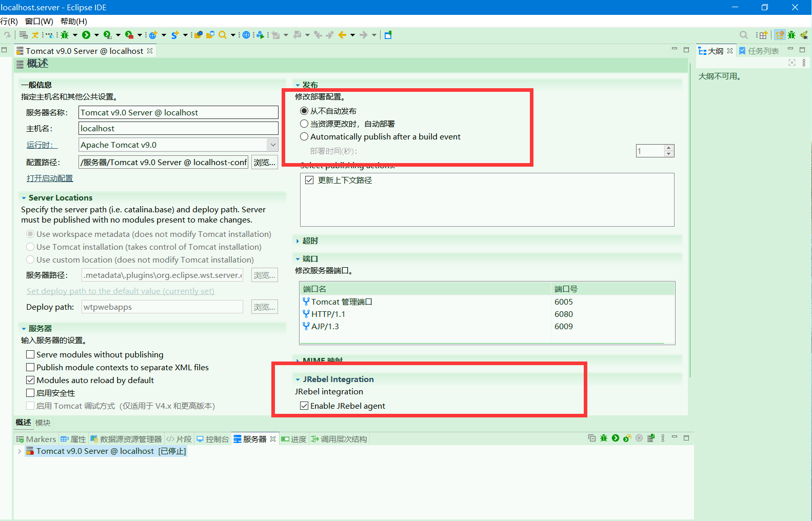
Task: Click the 服务器名称 input field
Action: point(179,112)
